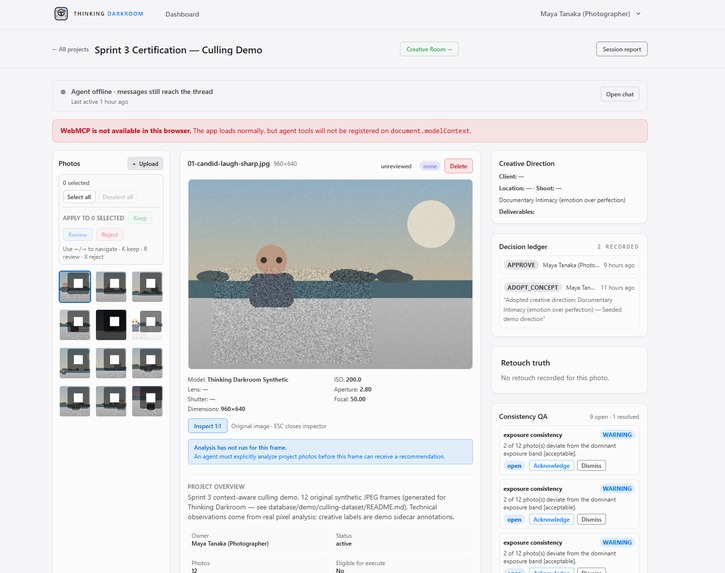Click the 01-candid-laugh-sharp.jpg file name
This screenshot has height=573, width=725.
(x=228, y=163)
